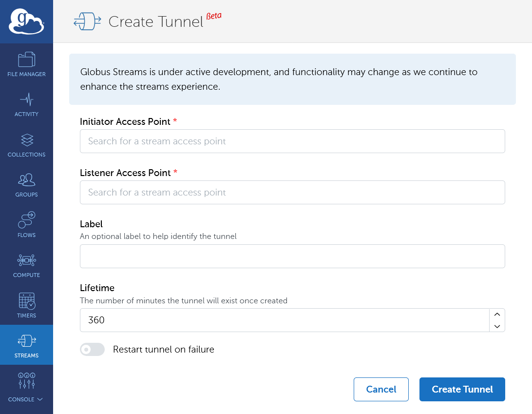Select the optional Label text box
This screenshot has height=414, width=532.
tap(292, 256)
